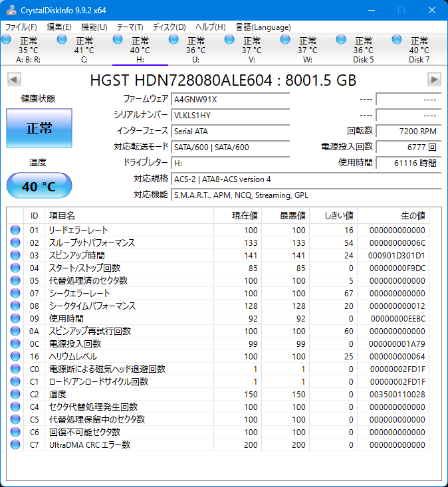Image resolution: width=448 pixels, height=487 pixels.
Task: Select row C5 代替処理保留中のセクタ数
Action: point(218,419)
